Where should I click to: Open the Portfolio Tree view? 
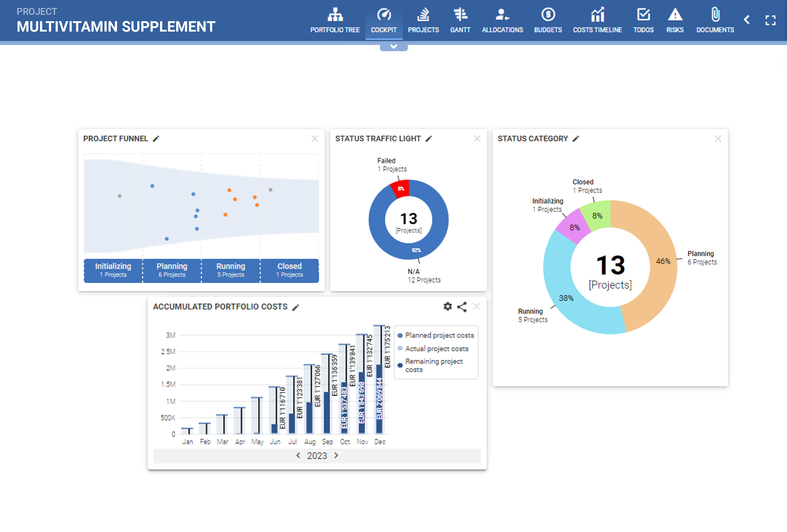coord(335,20)
